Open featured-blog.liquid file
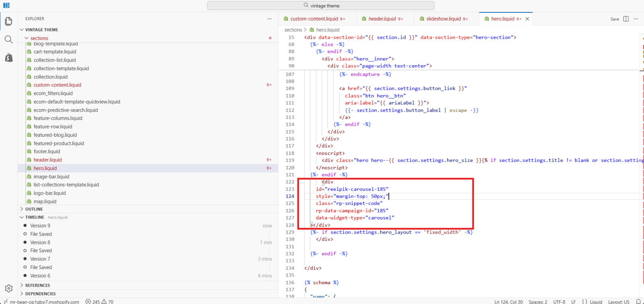This screenshot has height=304, width=644. [55, 135]
